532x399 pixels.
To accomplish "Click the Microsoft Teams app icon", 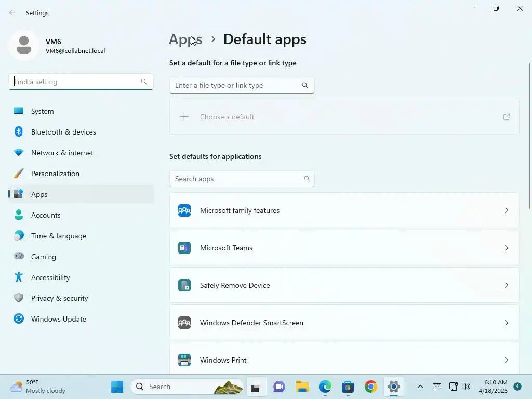I will [184, 248].
